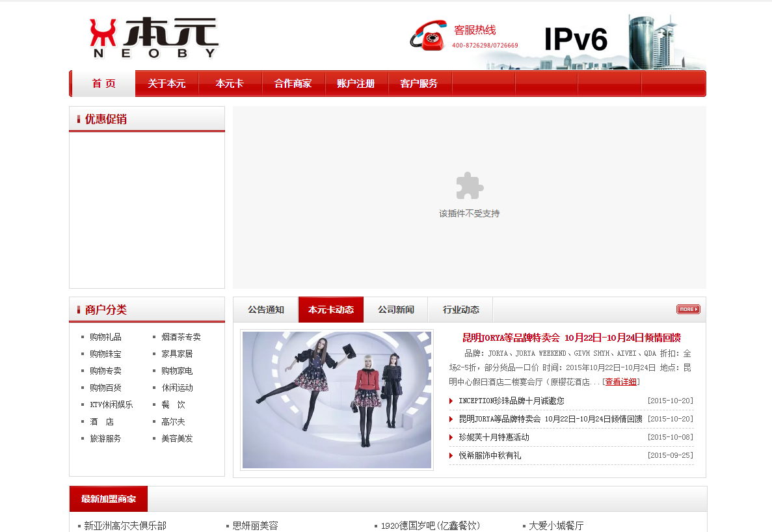Open the 查看详细 link

620,381
